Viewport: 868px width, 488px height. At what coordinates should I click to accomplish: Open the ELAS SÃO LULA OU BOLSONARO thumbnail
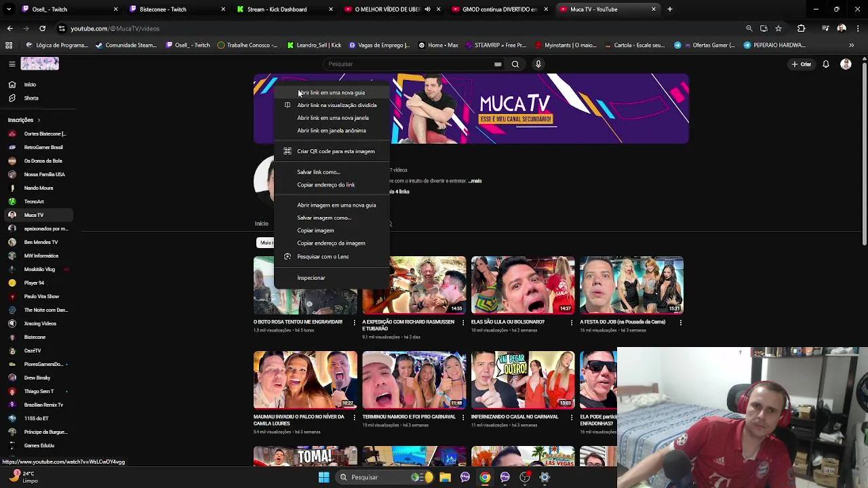[x=523, y=285]
